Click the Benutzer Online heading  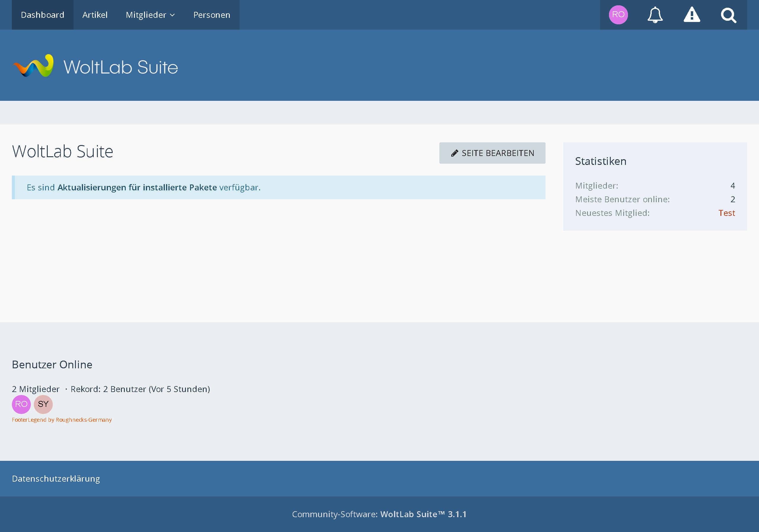coord(52,364)
